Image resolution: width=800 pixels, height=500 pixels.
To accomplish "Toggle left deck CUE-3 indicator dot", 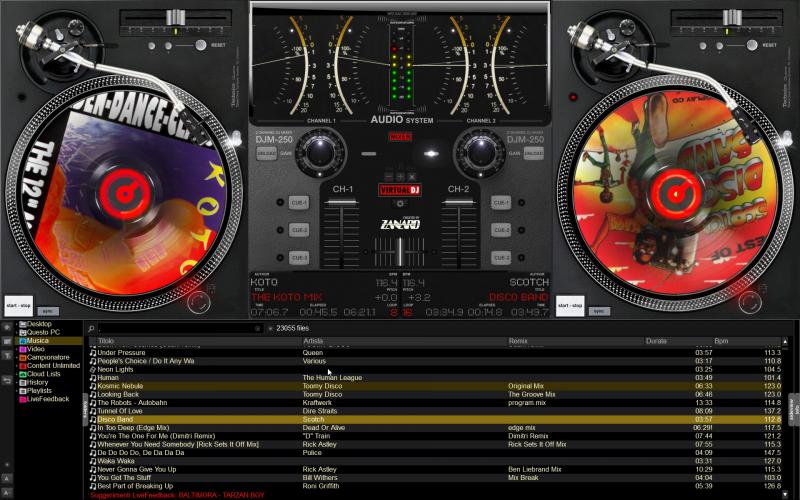I will pyautogui.click(x=280, y=258).
